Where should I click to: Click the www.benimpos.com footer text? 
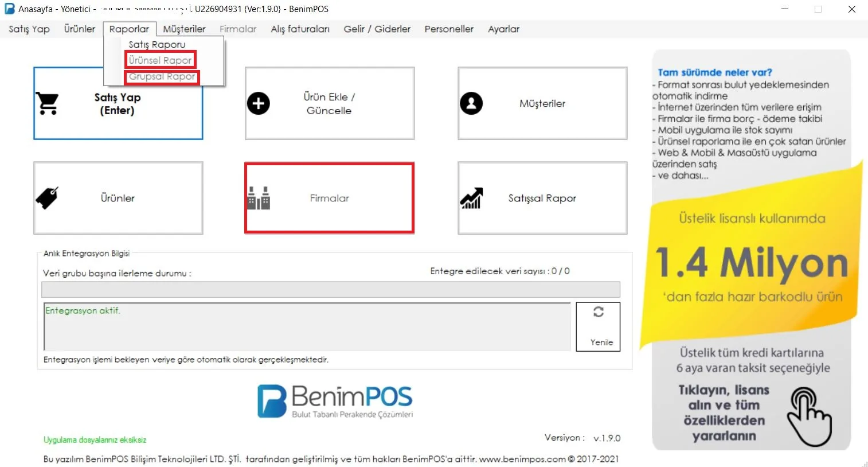tap(522, 459)
